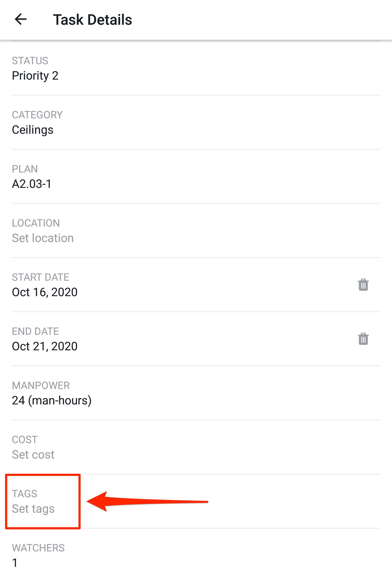392x582 pixels.
Task: Click the PLAN field label
Action: point(25,169)
